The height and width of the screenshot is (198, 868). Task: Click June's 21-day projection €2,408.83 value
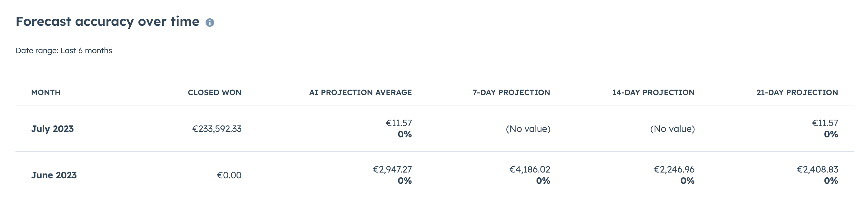click(x=817, y=170)
